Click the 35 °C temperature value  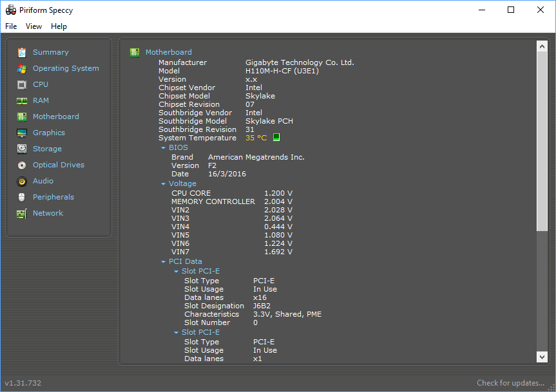coord(256,138)
